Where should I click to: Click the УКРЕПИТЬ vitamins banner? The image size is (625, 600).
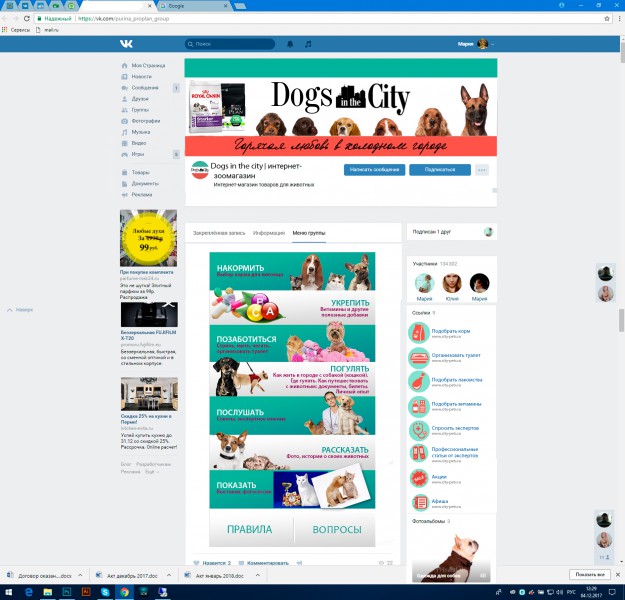click(x=292, y=307)
